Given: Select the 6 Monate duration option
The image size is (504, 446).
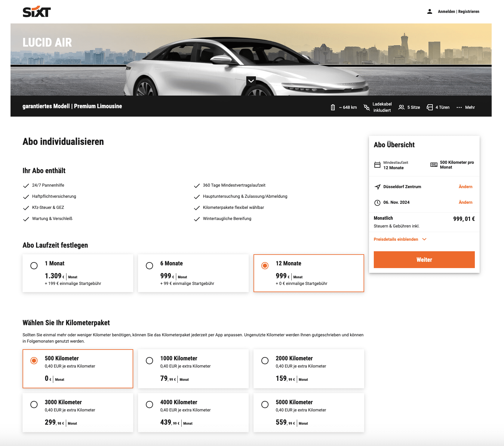Looking at the screenshot, I should [193, 273].
